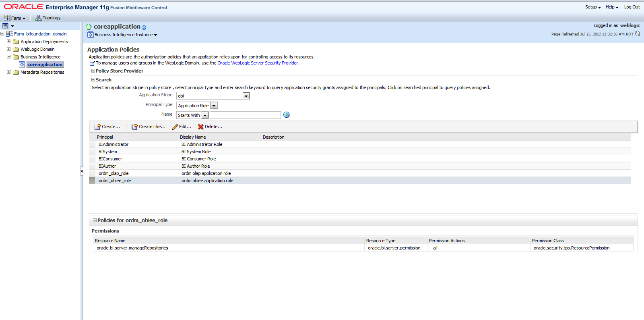Viewport: 644px width, 320px height.
Task: Click the Log Out link
Action: point(632,7)
